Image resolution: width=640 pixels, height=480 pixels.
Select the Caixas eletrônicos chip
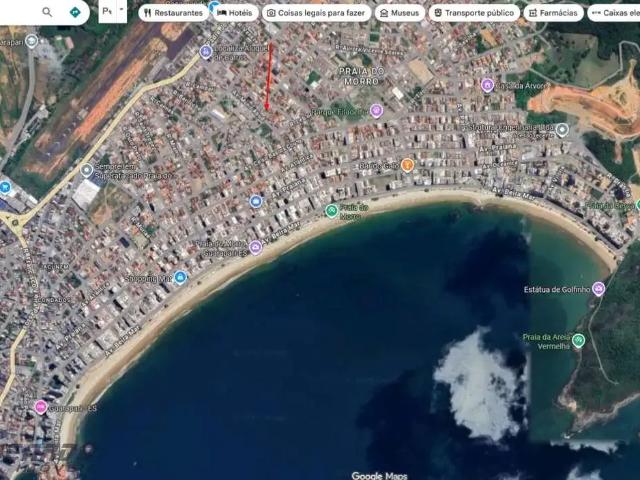614,13
